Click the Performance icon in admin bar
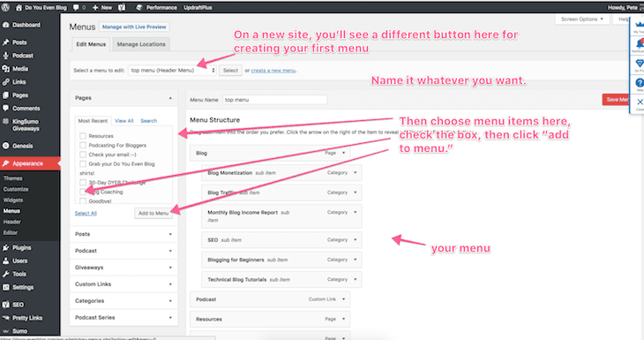Screen dimensions: 644x340 (139, 7)
